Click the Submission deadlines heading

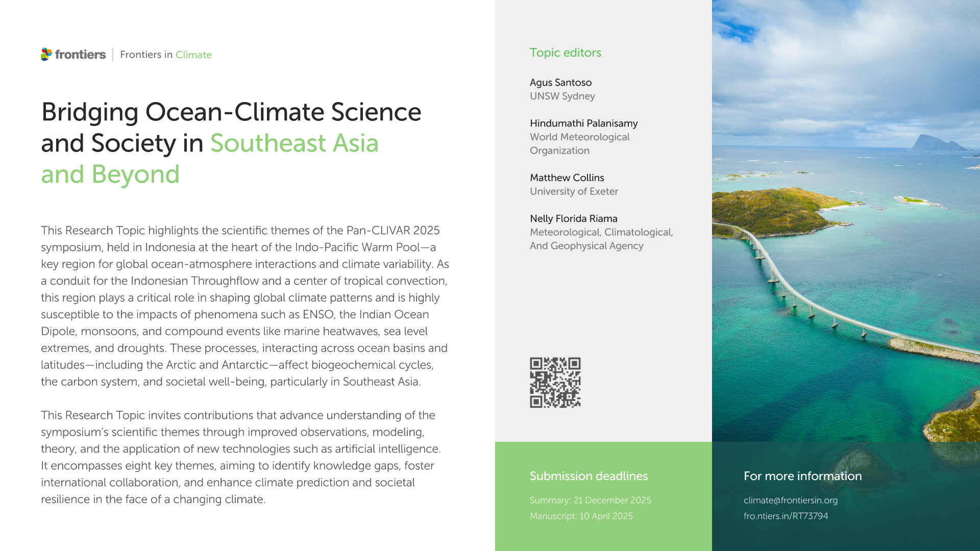click(x=589, y=476)
